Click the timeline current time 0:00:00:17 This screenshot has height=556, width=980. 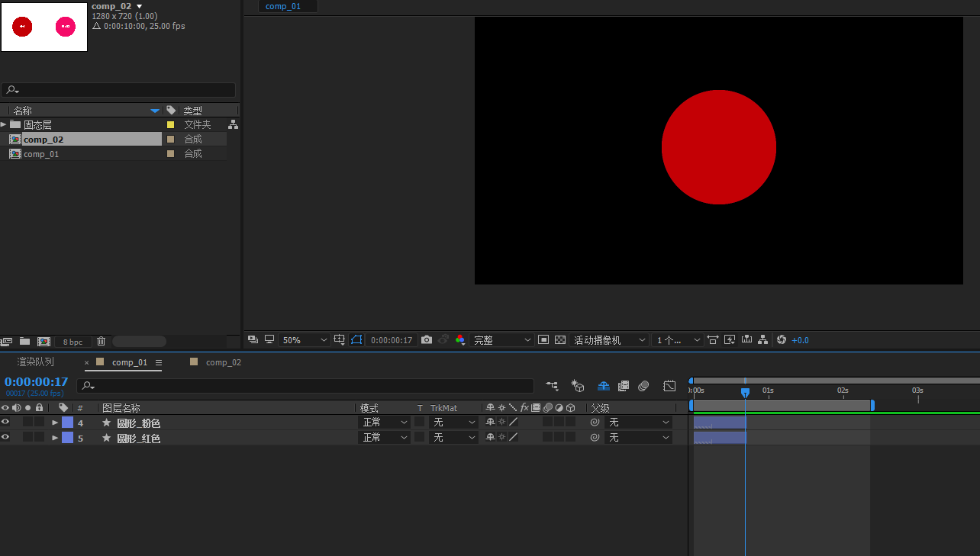pos(36,382)
